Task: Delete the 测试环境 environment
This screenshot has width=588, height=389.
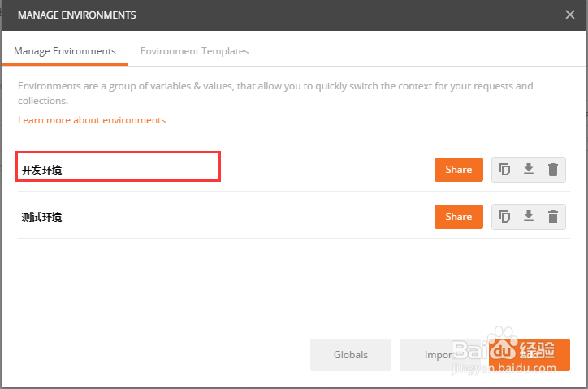Action: pos(553,217)
